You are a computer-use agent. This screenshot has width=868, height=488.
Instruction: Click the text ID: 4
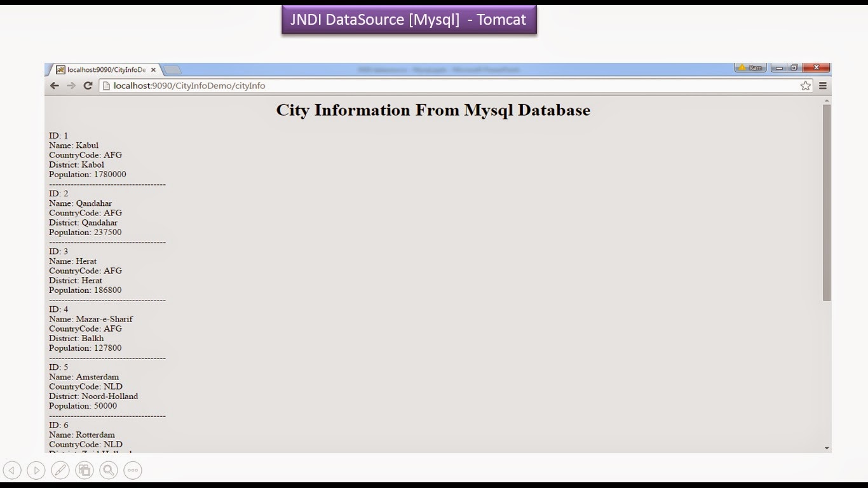(x=58, y=309)
